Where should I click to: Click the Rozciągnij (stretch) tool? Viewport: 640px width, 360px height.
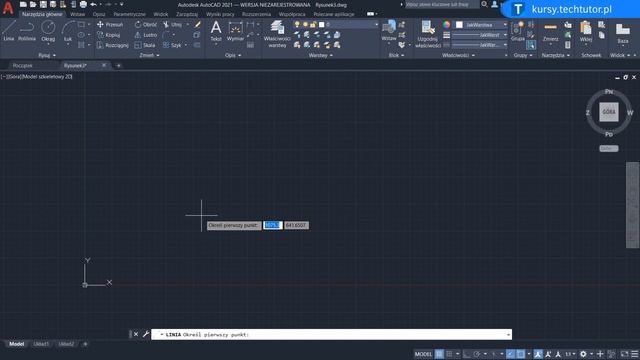point(113,45)
